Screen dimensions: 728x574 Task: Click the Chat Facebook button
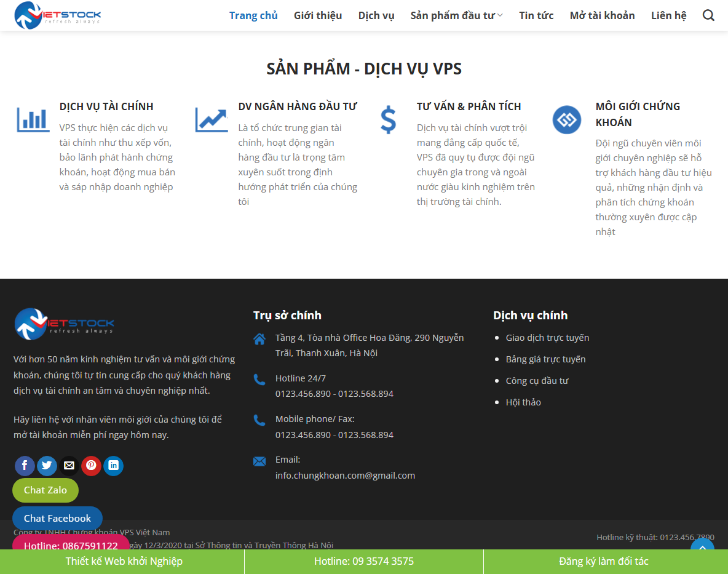[x=57, y=518]
